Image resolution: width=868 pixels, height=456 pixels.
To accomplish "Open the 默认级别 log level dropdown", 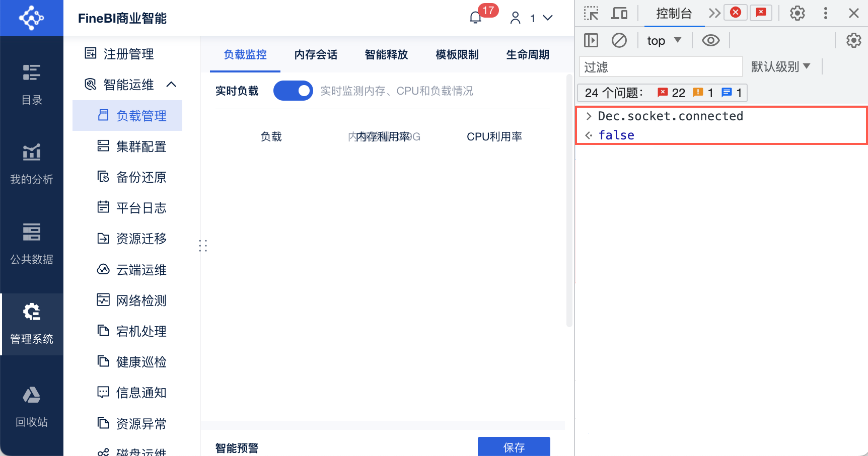I will (x=781, y=66).
